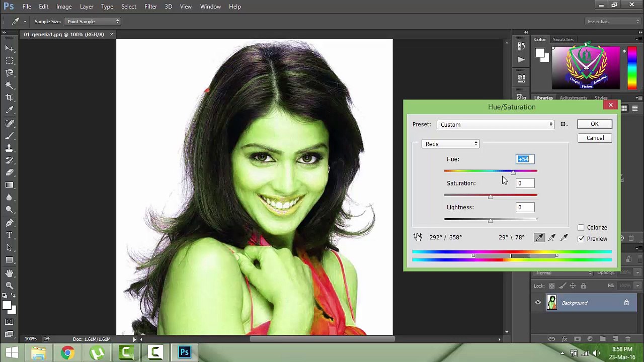Close the Hue/Saturation dialog with X

click(x=610, y=105)
